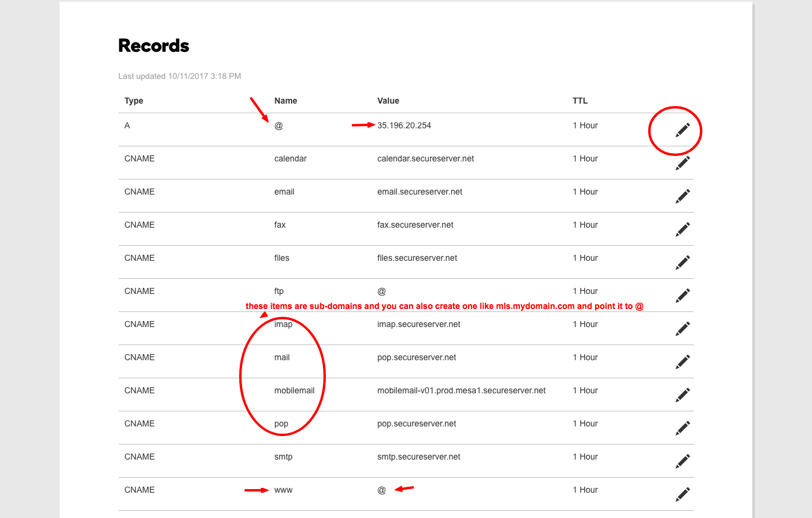812x518 pixels.
Task: Click the name 'email' in records
Action: [284, 192]
